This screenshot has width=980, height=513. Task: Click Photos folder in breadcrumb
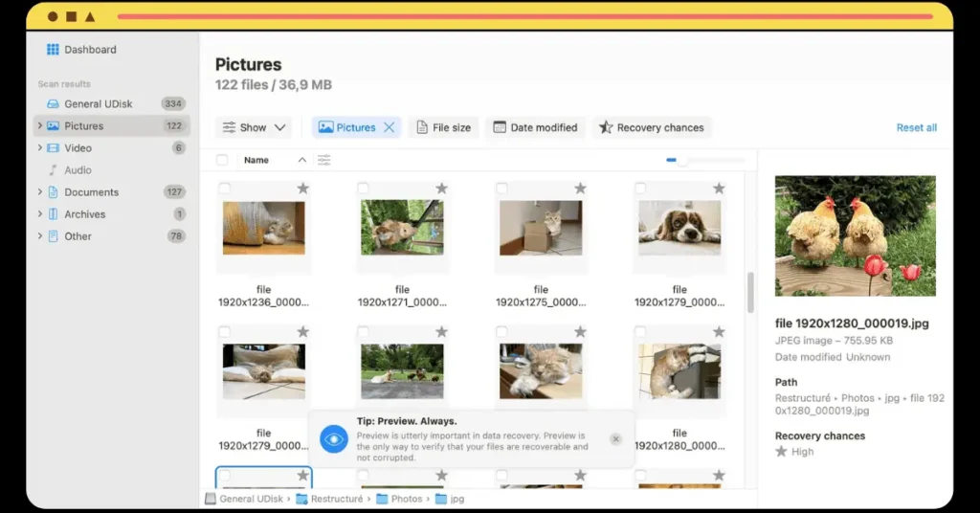[399, 499]
